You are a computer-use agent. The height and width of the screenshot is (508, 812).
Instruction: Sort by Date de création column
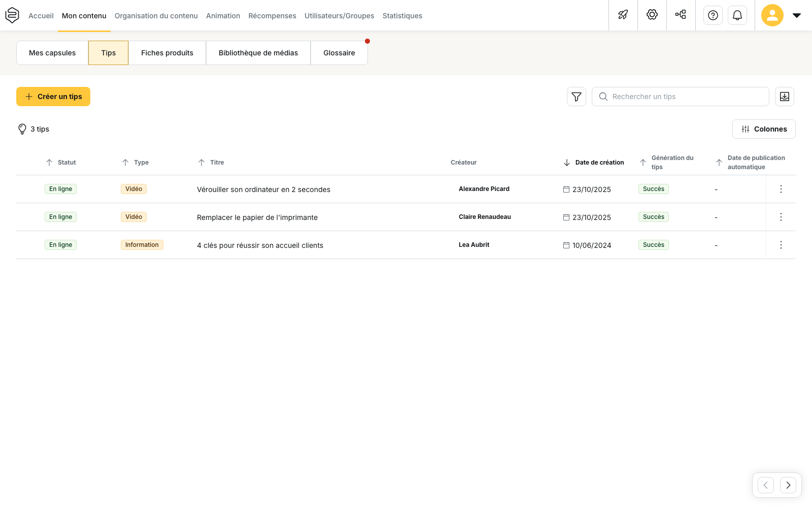click(x=593, y=163)
